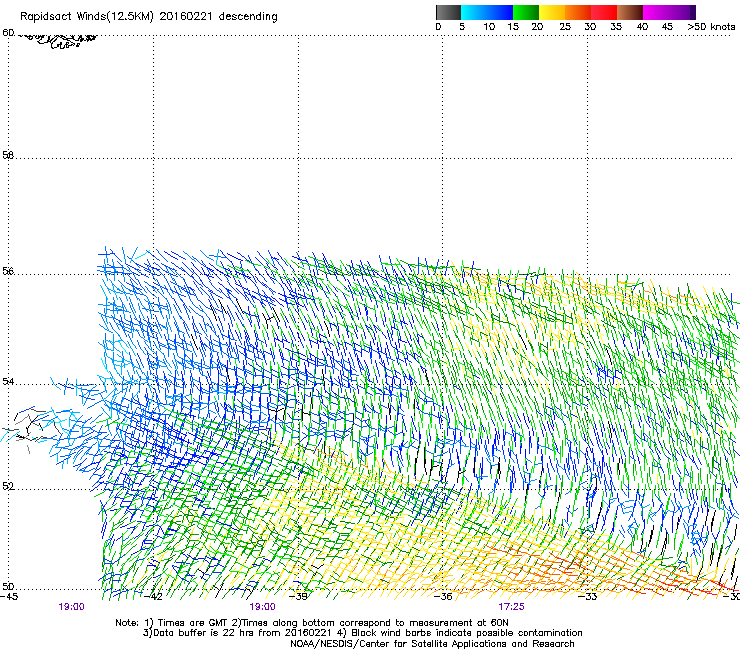Screen dimensions: 740x650
Task: Click the magenta 40-45 knots legend segment
Action: coord(656,12)
